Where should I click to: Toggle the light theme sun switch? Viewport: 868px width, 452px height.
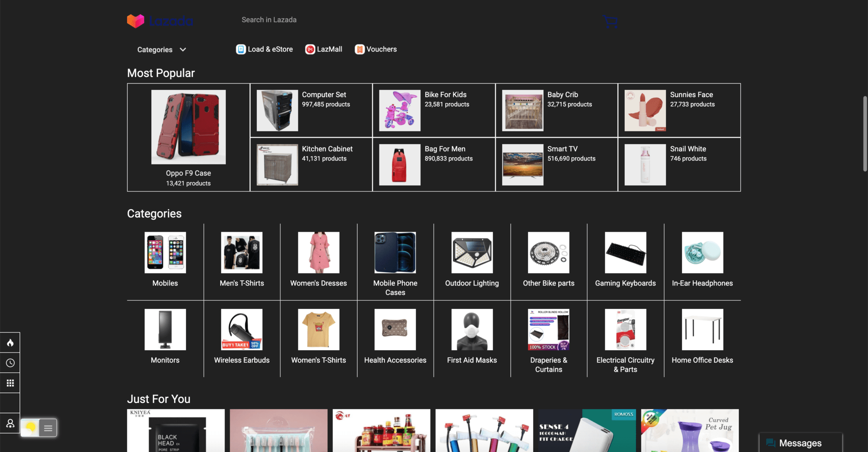pyautogui.click(x=30, y=428)
